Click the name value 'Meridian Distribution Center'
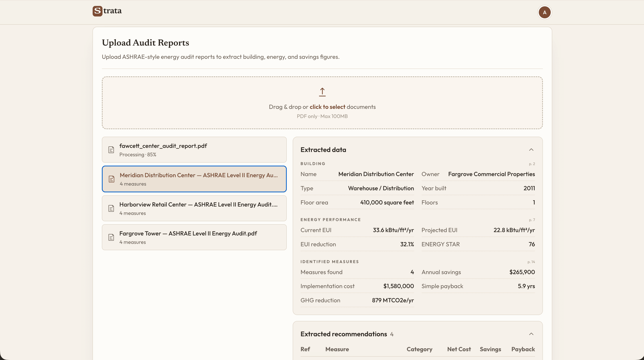Image resolution: width=644 pixels, height=360 pixels. [376, 174]
